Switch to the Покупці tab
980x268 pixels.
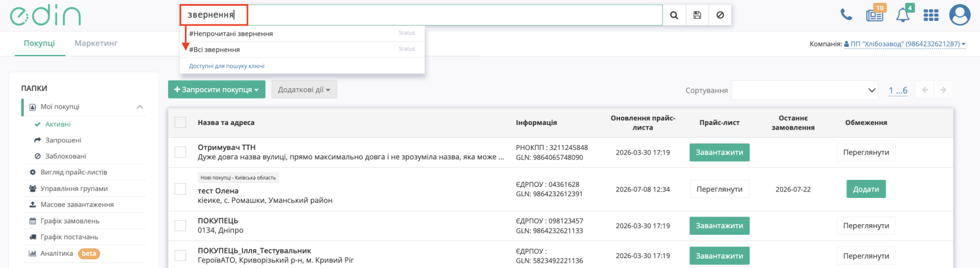[x=39, y=43]
